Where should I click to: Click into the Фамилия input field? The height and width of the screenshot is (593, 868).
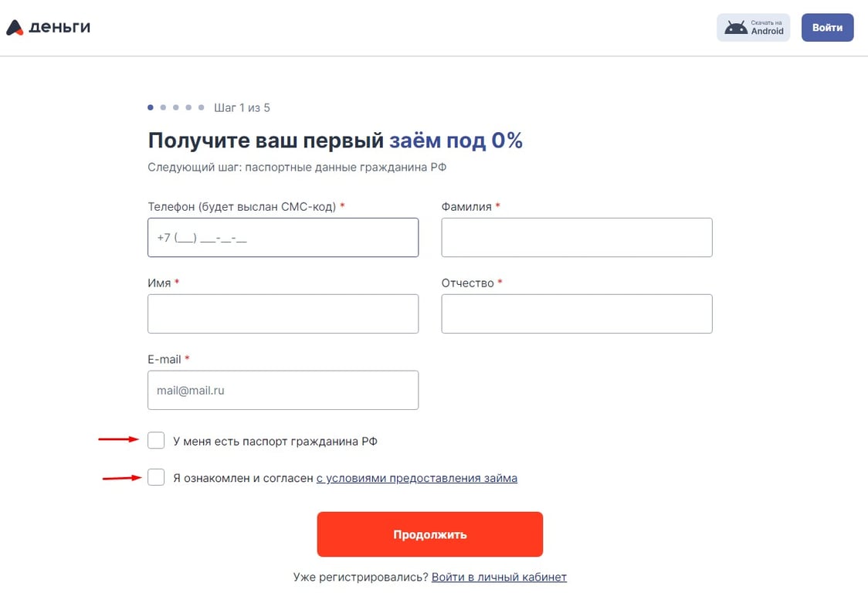[x=576, y=238]
